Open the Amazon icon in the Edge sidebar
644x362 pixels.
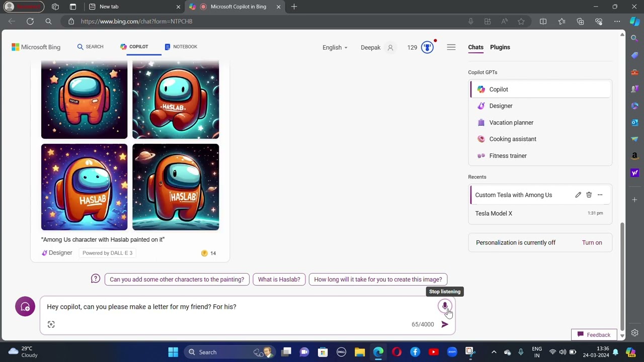(634, 156)
